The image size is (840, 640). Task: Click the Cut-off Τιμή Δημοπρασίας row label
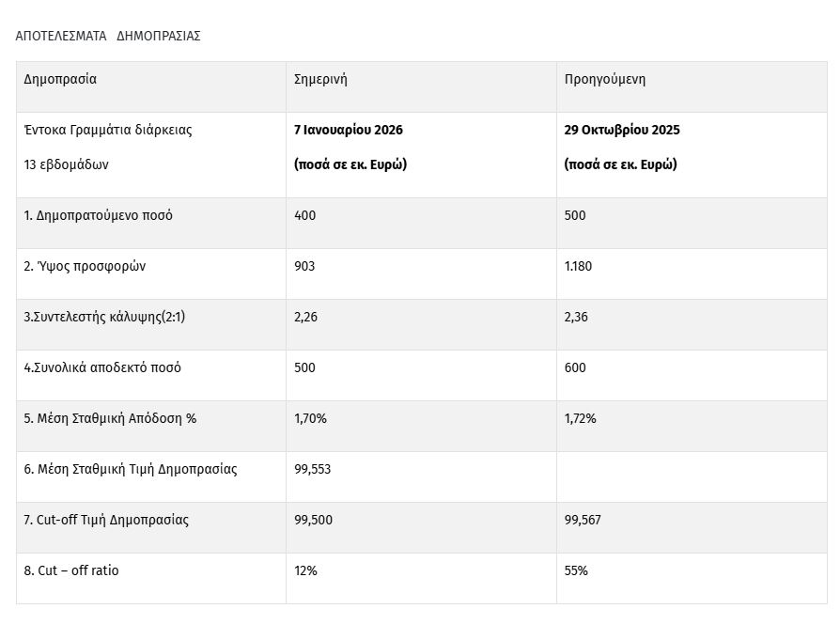coord(106,520)
